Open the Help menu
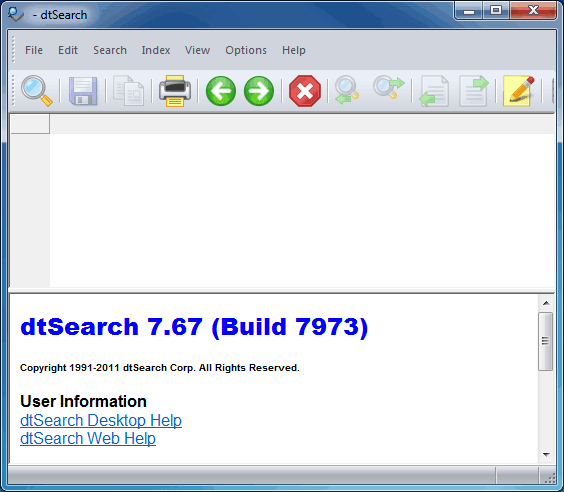This screenshot has height=492, width=564. pos(294,50)
